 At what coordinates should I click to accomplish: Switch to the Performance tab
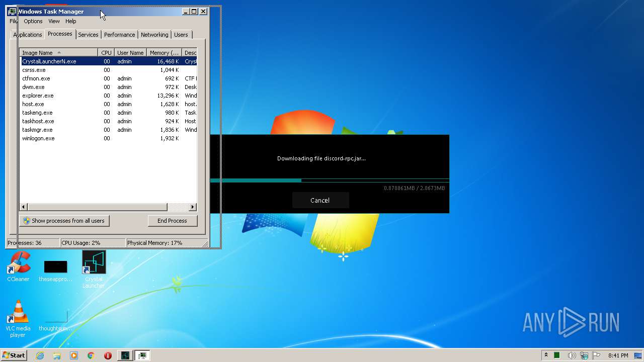tap(120, 35)
